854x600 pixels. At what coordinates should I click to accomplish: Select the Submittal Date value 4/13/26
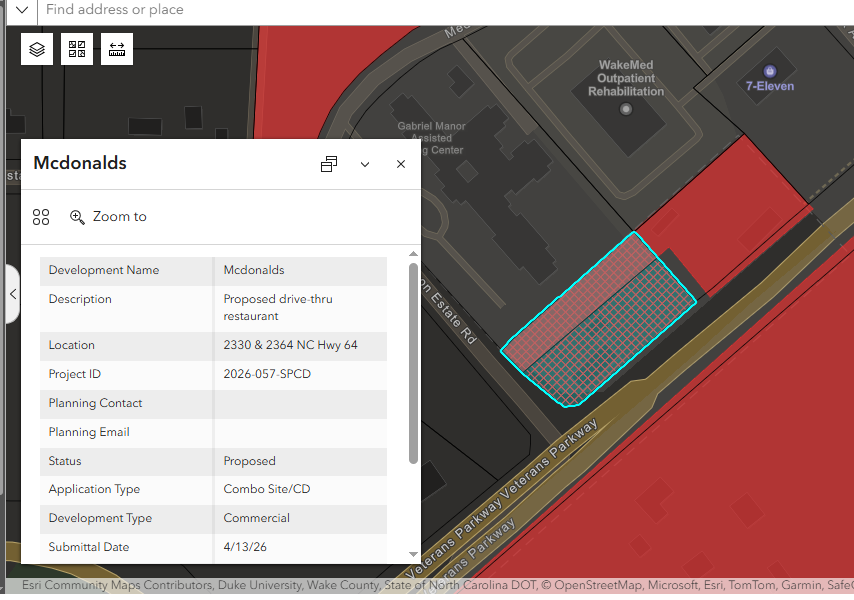click(x=245, y=547)
